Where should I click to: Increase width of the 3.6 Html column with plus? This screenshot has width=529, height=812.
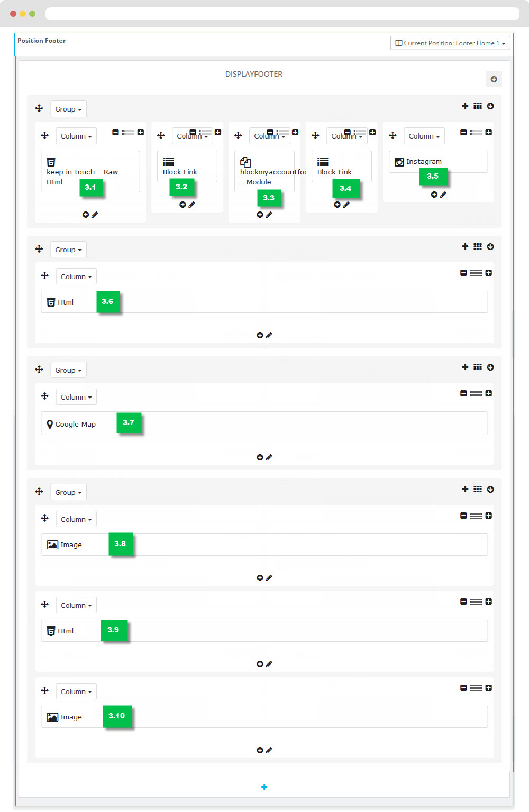point(489,273)
